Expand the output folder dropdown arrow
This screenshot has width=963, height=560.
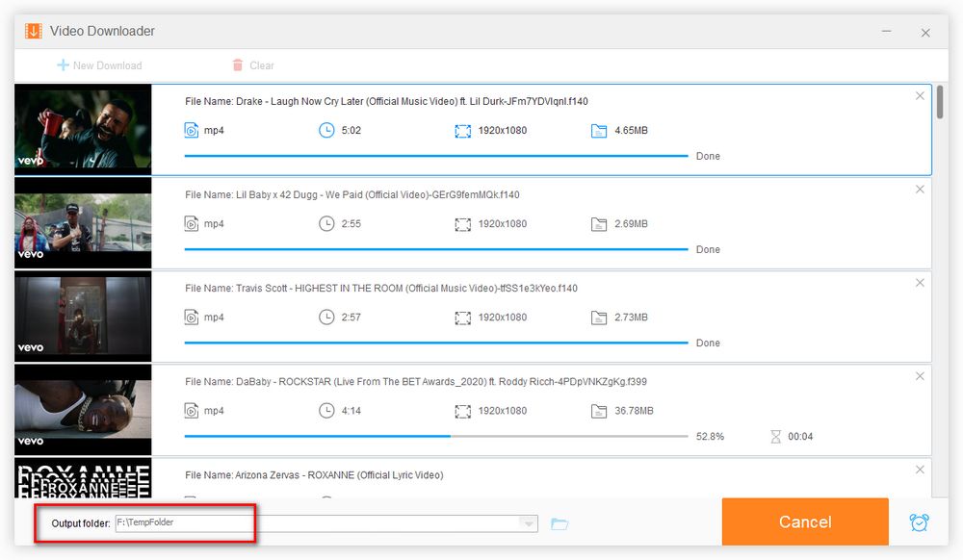coord(528,523)
